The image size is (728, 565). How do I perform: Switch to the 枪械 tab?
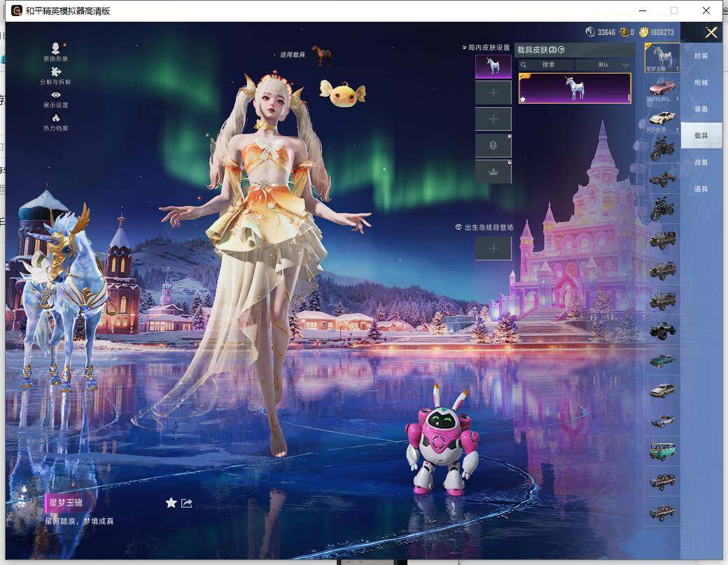[x=701, y=83]
